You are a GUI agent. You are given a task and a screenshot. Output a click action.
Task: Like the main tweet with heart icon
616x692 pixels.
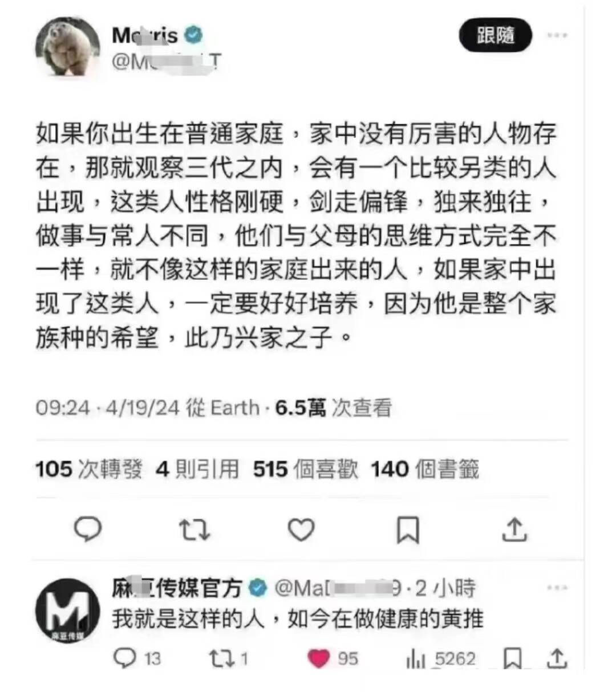tap(301, 530)
